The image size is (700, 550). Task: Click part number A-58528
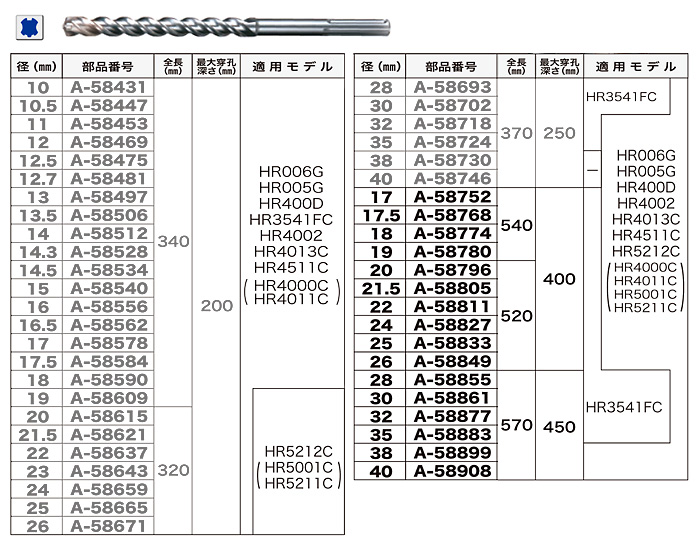pyautogui.click(x=109, y=252)
